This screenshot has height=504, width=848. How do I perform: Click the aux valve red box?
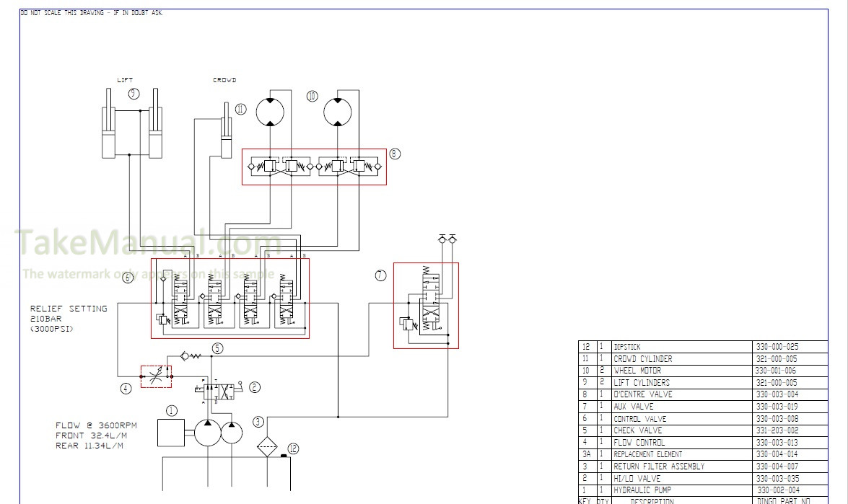[426, 305]
